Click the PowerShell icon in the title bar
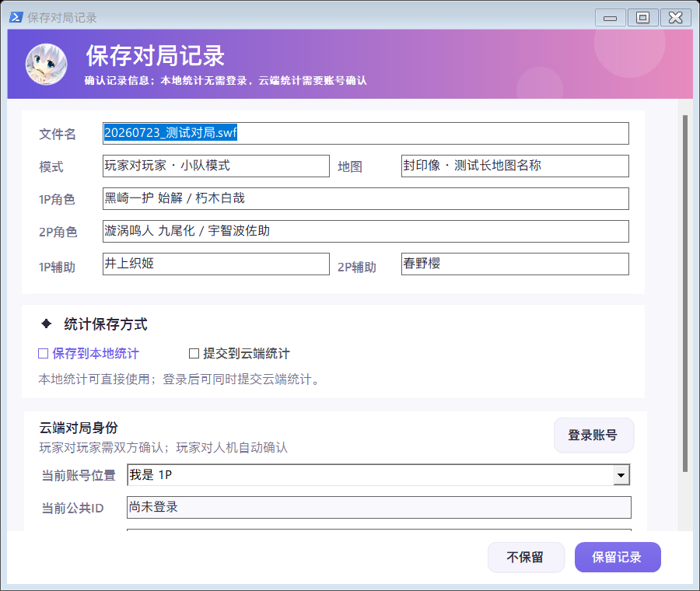Screen dimensions: 700x591 point(16,17)
